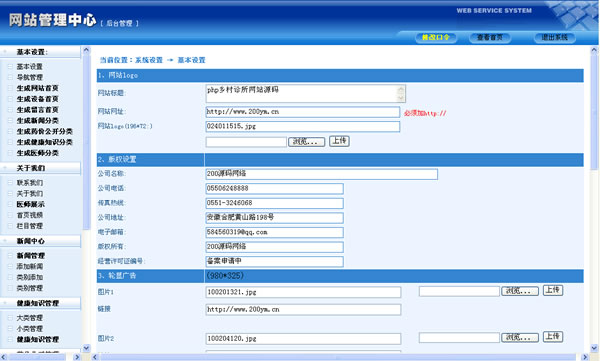
Task: Click the small icon beside 大类管理
Action: pyautogui.click(x=10, y=318)
